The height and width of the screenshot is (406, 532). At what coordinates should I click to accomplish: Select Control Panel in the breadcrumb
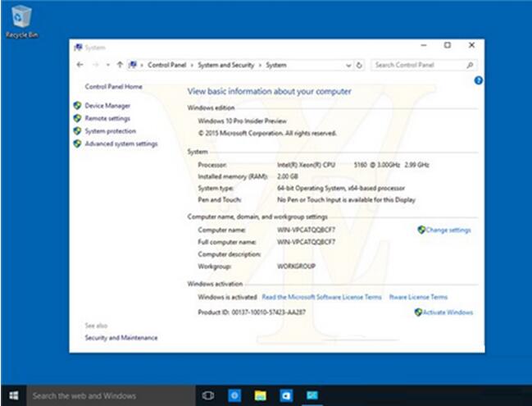point(167,65)
